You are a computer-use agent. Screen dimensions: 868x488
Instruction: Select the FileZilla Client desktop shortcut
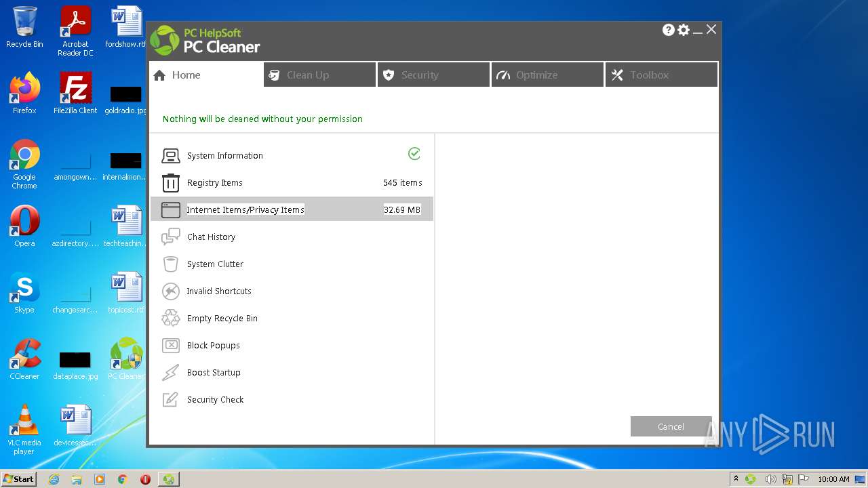point(75,94)
